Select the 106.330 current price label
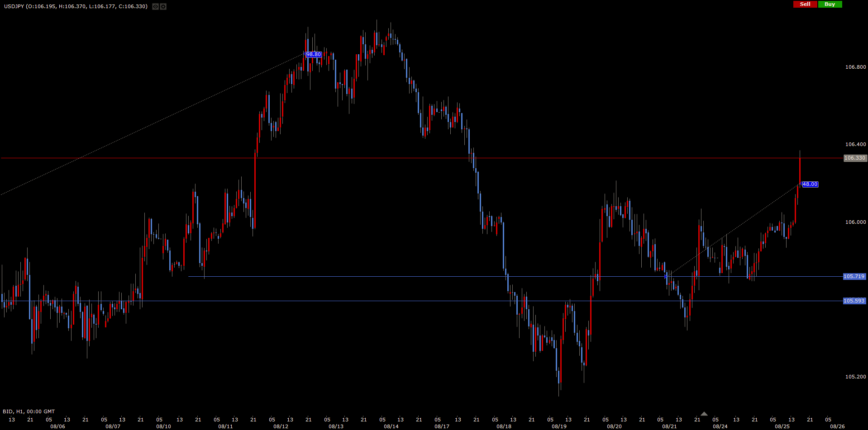The height and width of the screenshot is (430, 868). coord(855,158)
